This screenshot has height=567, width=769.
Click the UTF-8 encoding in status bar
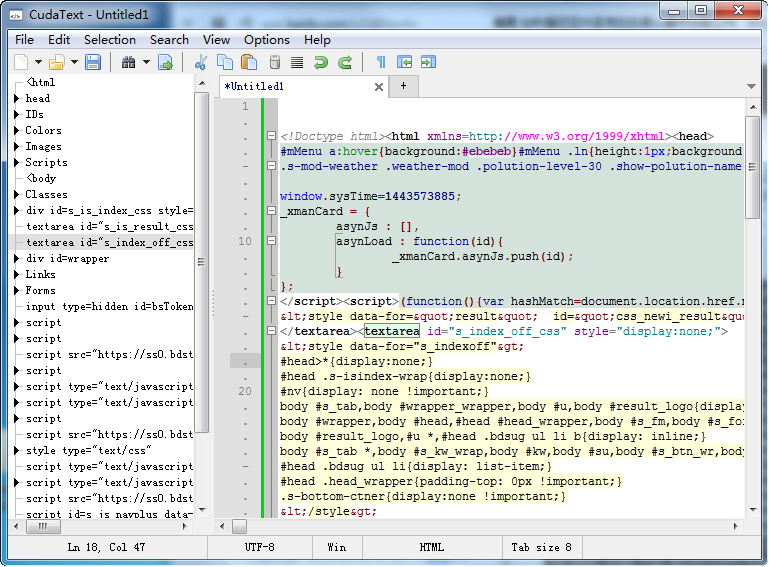tap(260, 547)
